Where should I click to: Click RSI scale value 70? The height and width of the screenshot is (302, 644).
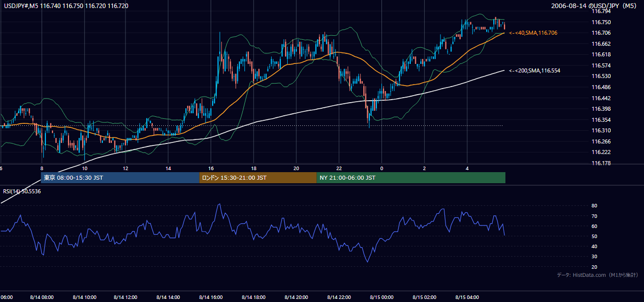click(594, 216)
